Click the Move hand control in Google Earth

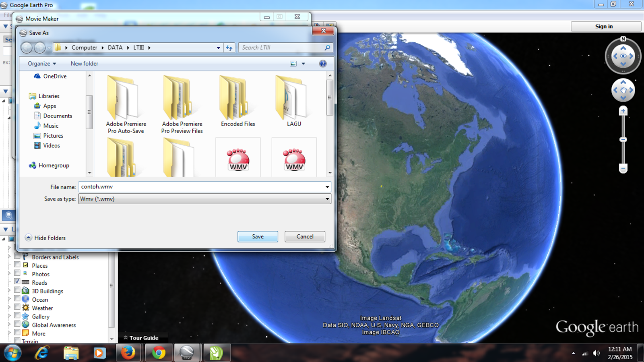pyautogui.click(x=623, y=90)
